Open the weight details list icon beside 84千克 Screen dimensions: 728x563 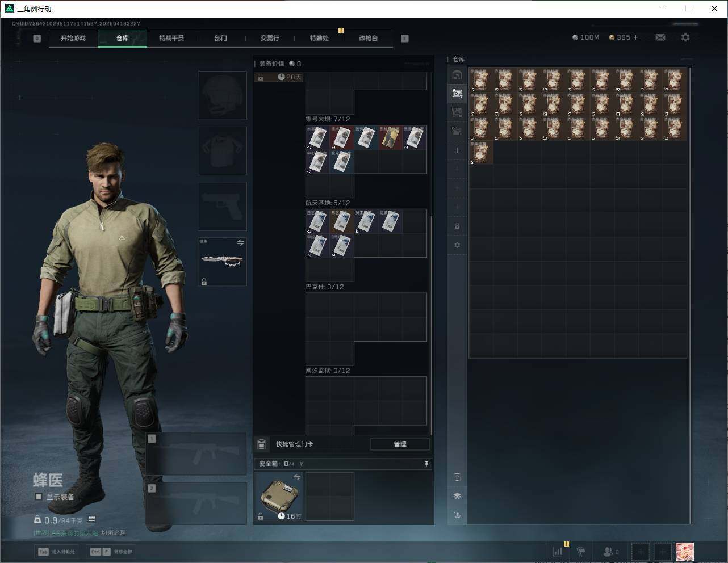(92, 519)
